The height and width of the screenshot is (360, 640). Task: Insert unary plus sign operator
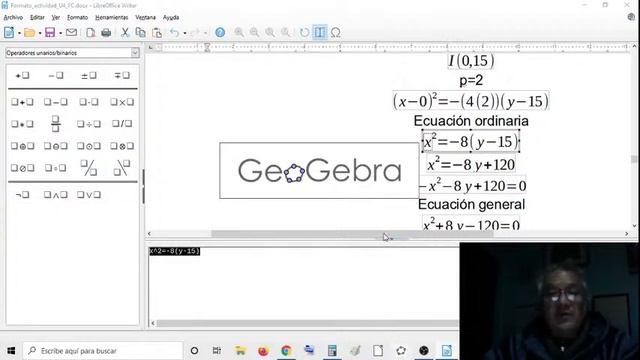[22, 76]
